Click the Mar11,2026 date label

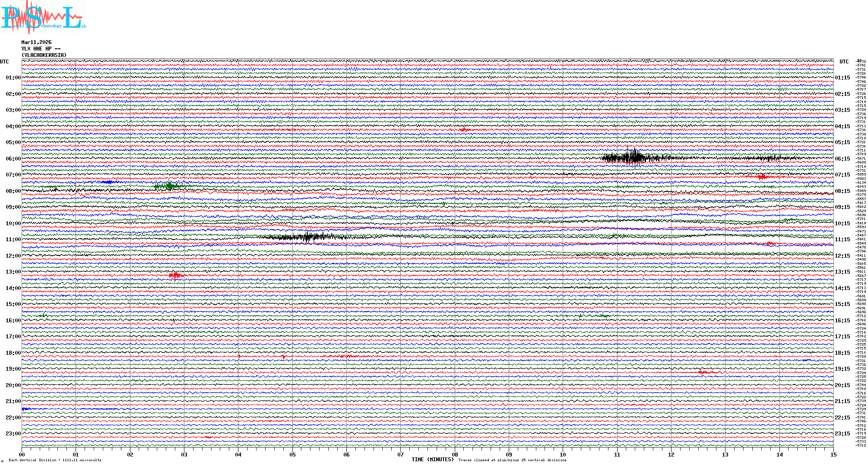coord(36,42)
